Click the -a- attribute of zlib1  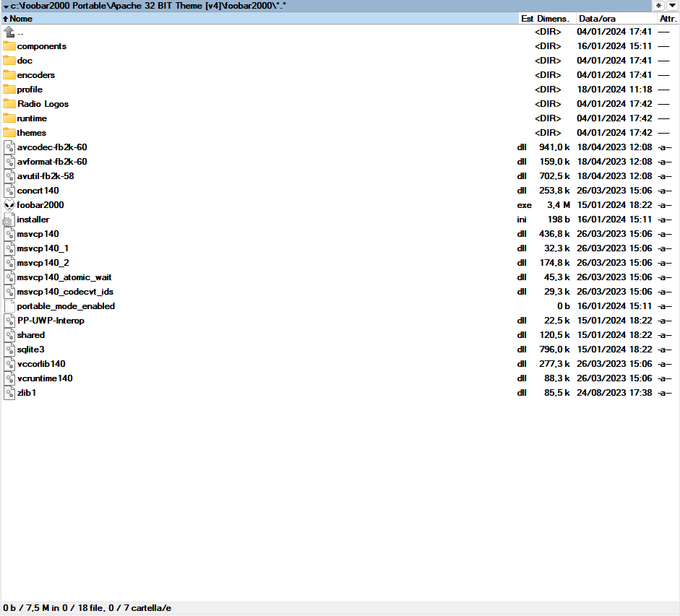(x=665, y=393)
